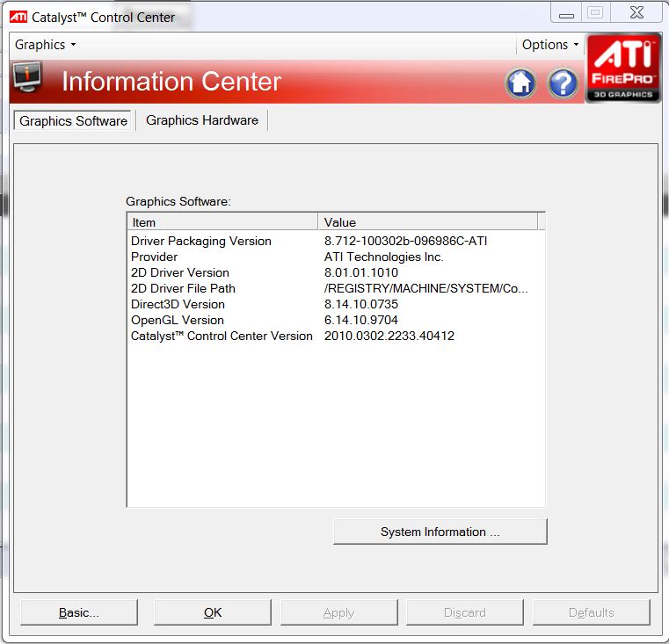Minimize the Catalyst Control Center window
Screen dimensions: 669x644
pyautogui.click(x=566, y=13)
